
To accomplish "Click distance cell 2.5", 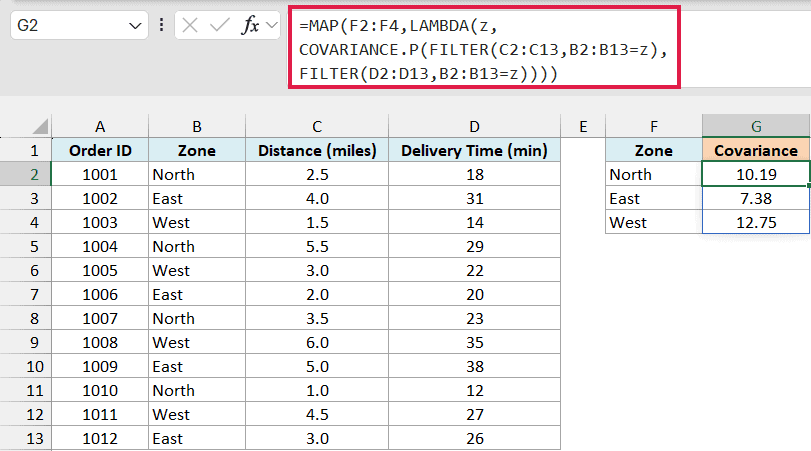I will 317,174.
